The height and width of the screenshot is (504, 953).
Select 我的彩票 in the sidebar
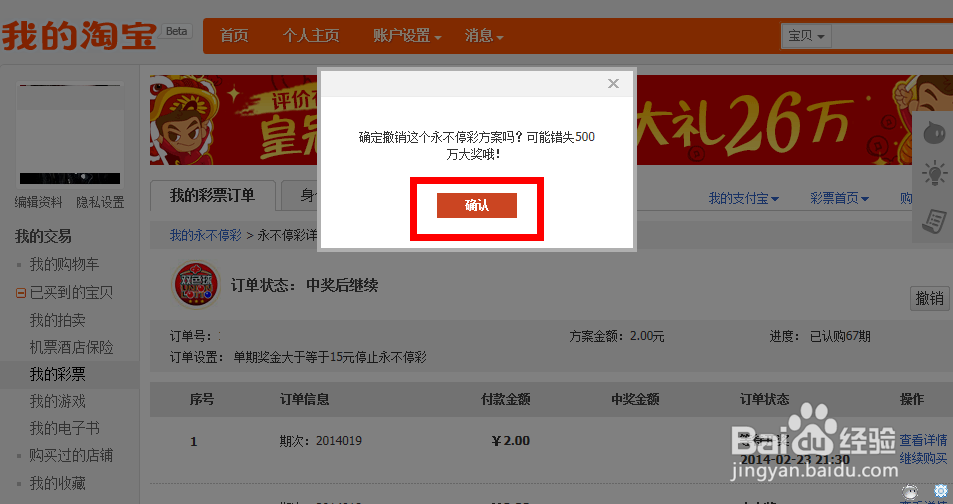tap(57, 375)
